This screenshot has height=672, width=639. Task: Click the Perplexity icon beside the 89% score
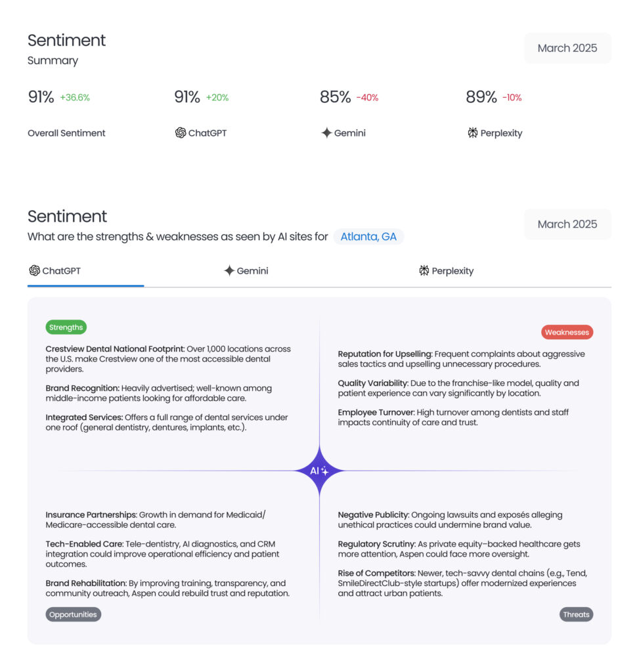click(x=473, y=133)
